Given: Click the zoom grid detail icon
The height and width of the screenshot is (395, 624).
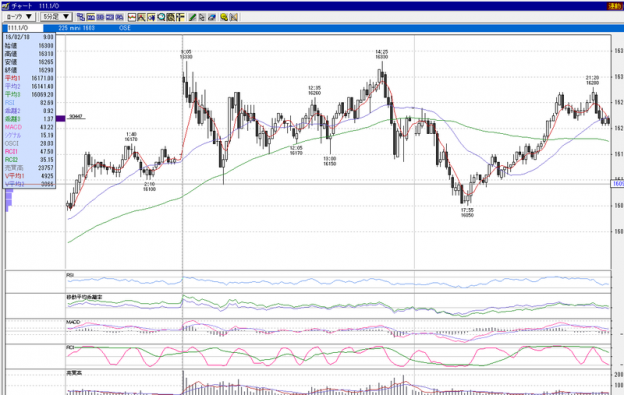Looking at the screenshot, I should coord(171,17).
